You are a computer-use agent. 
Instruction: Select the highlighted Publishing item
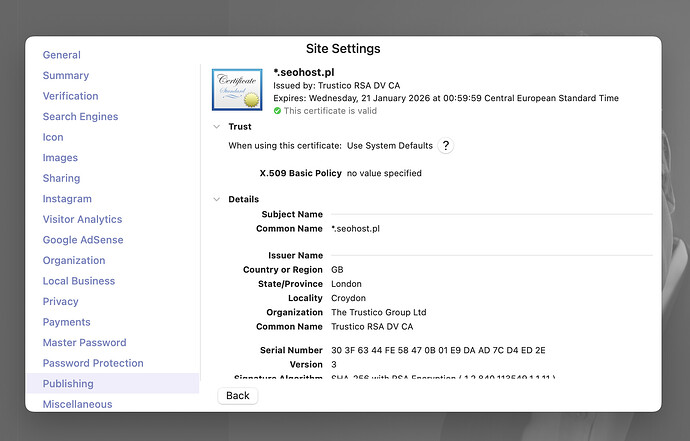coord(113,383)
